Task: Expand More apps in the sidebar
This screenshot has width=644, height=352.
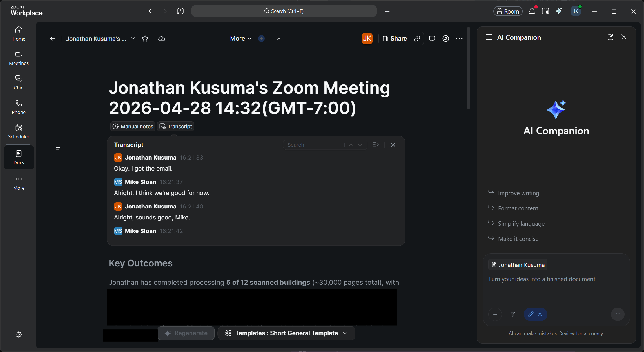Action: pyautogui.click(x=19, y=183)
